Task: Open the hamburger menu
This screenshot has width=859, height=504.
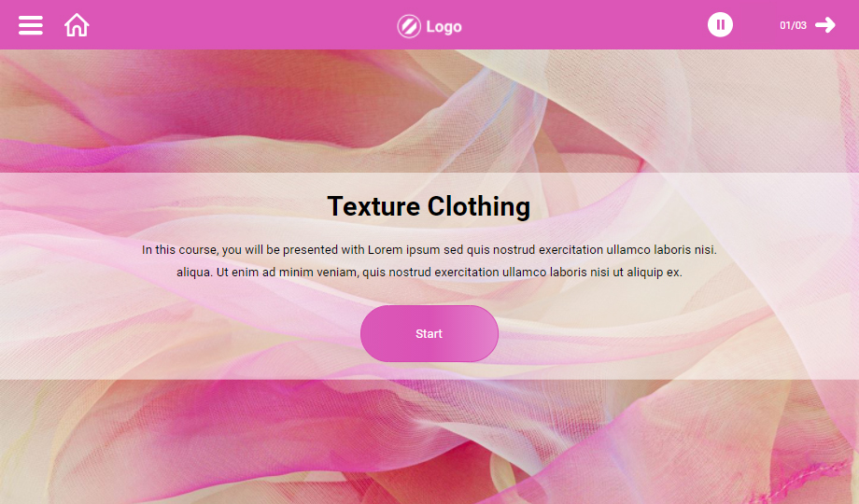Action: 31,25
